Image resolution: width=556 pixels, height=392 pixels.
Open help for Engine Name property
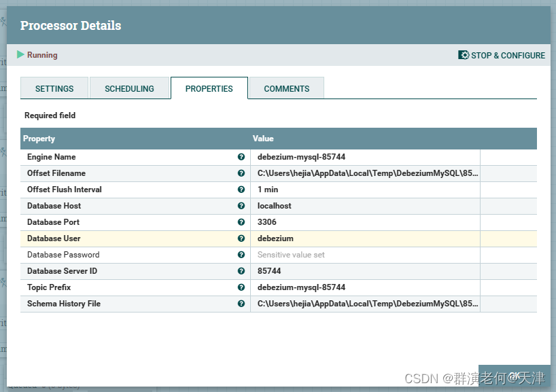(x=241, y=157)
